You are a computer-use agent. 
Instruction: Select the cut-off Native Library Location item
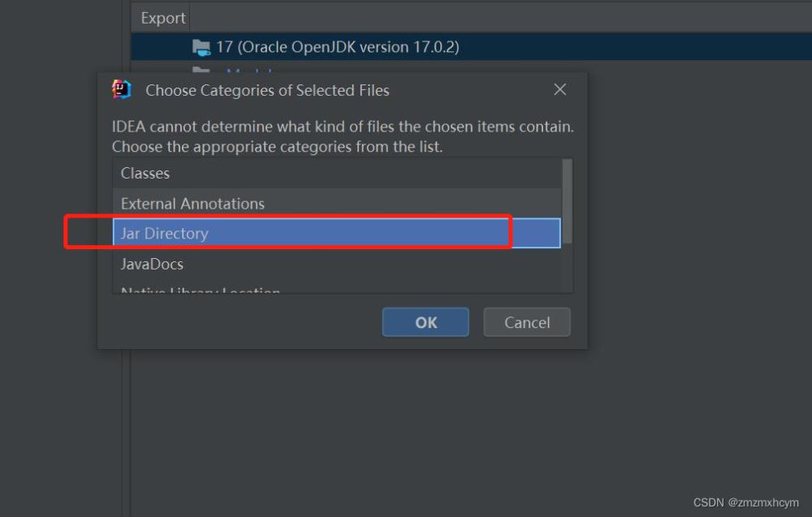[x=201, y=290]
